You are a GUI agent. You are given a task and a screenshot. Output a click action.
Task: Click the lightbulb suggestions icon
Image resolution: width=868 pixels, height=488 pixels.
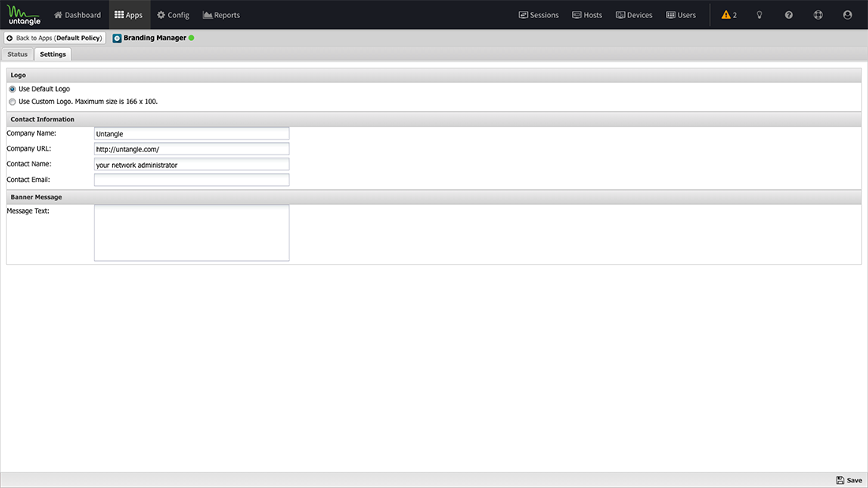759,15
